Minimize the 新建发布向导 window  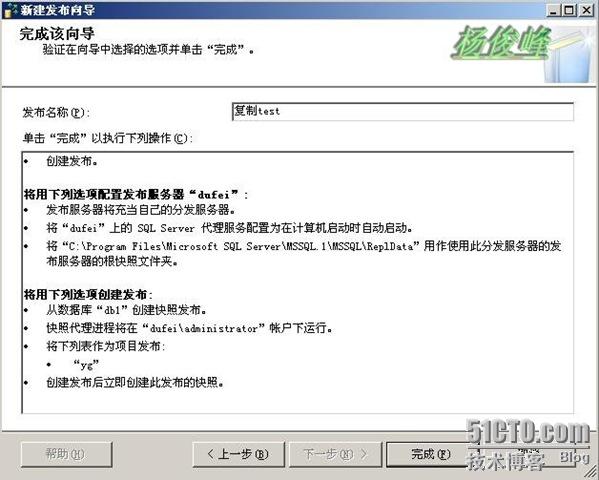pos(554,10)
